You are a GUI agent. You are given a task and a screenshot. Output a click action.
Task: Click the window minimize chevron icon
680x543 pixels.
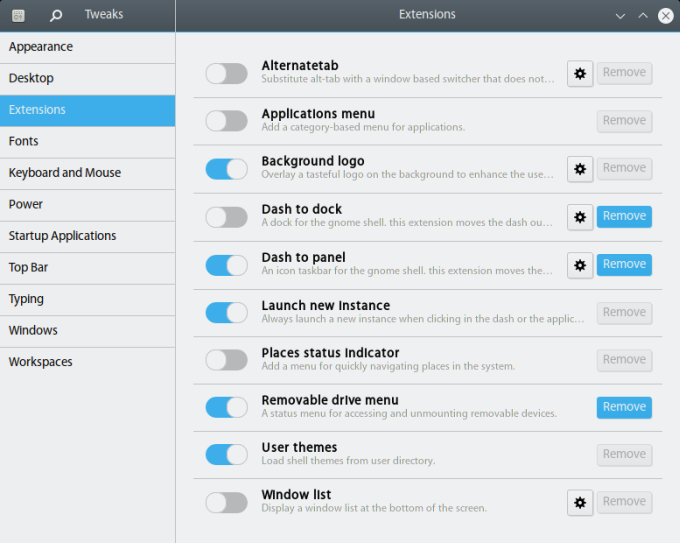pyautogui.click(x=620, y=15)
